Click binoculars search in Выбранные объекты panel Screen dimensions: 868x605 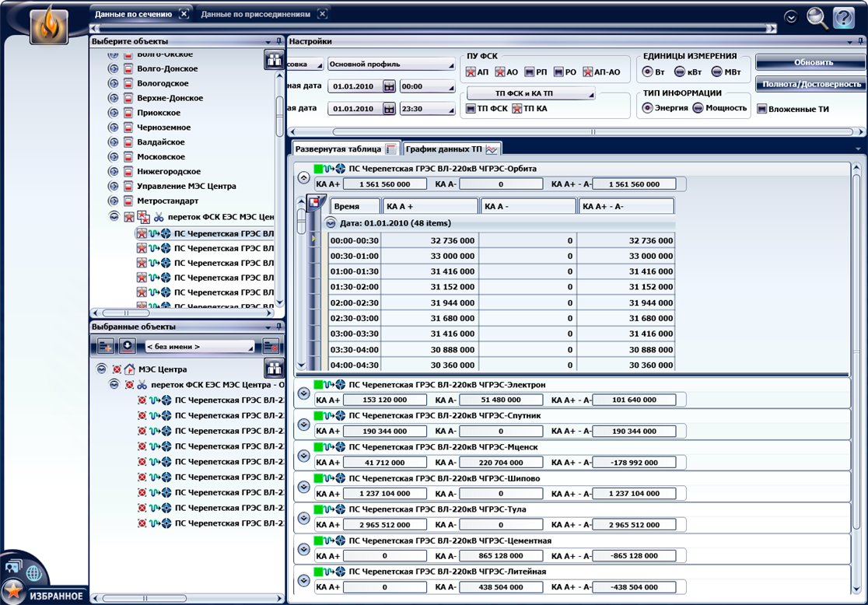click(x=273, y=369)
